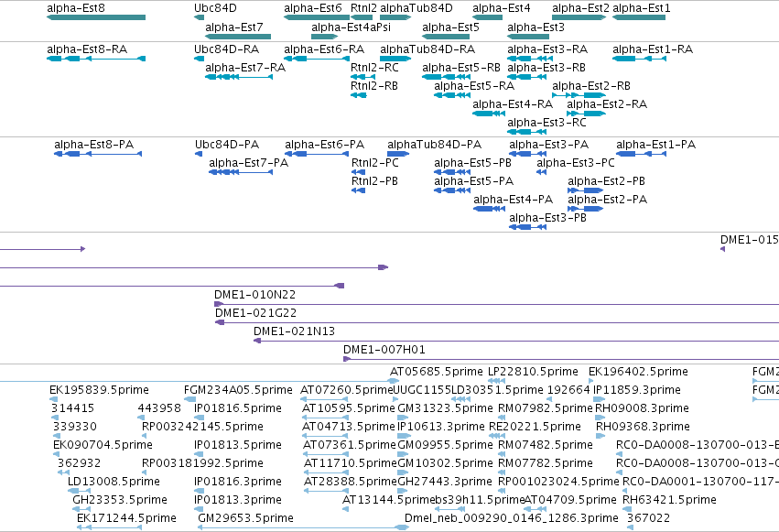Select the alpha-Est8 gene label

76,8
